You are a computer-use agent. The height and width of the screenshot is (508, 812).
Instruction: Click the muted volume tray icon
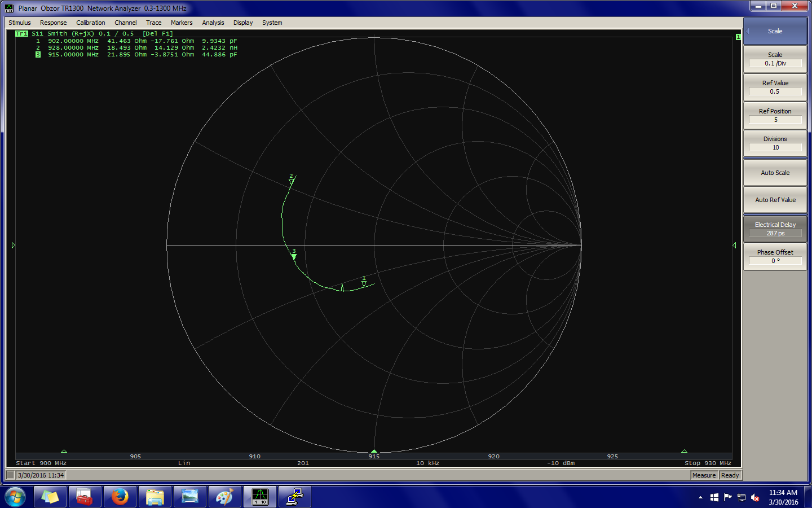click(x=755, y=497)
